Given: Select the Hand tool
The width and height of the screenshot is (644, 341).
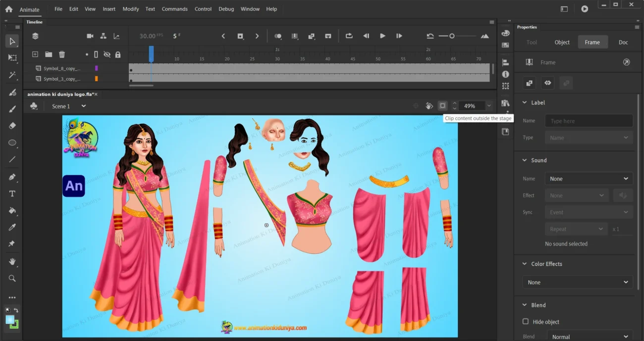Looking at the screenshot, I should (x=12, y=261).
